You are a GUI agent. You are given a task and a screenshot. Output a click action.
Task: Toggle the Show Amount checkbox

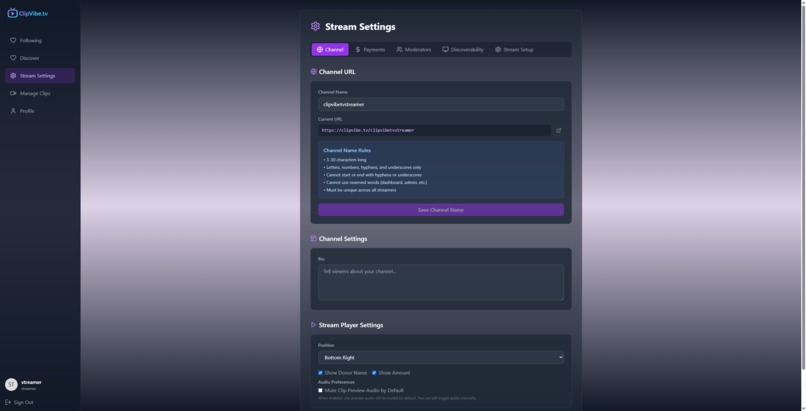pyautogui.click(x=374, y=373)
